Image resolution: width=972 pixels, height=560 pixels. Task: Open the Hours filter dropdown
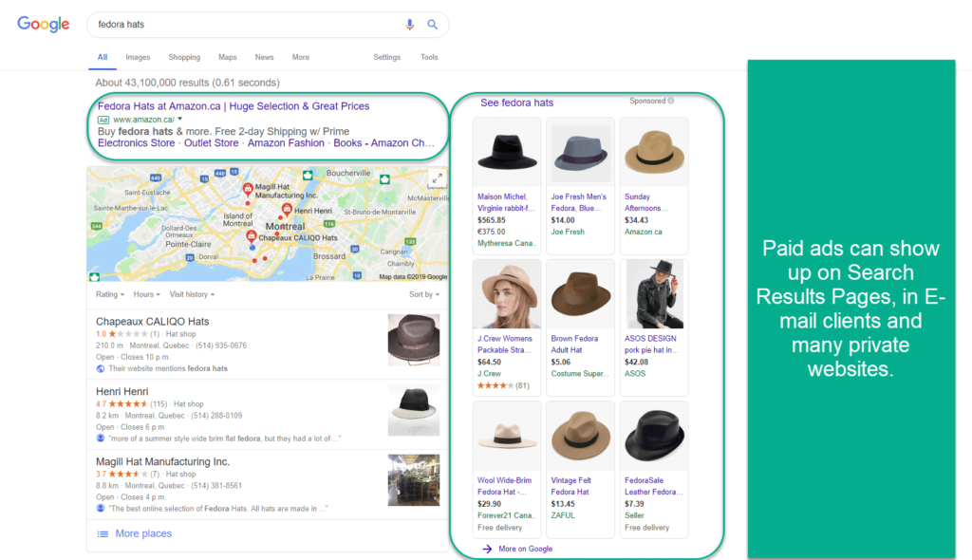pyautogui.click(x=146, y=294)
